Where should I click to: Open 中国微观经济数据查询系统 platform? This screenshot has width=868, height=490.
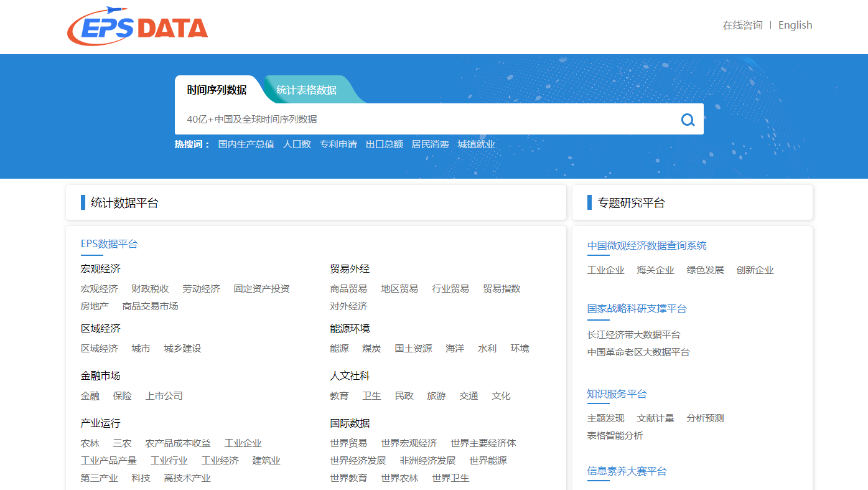646,246
